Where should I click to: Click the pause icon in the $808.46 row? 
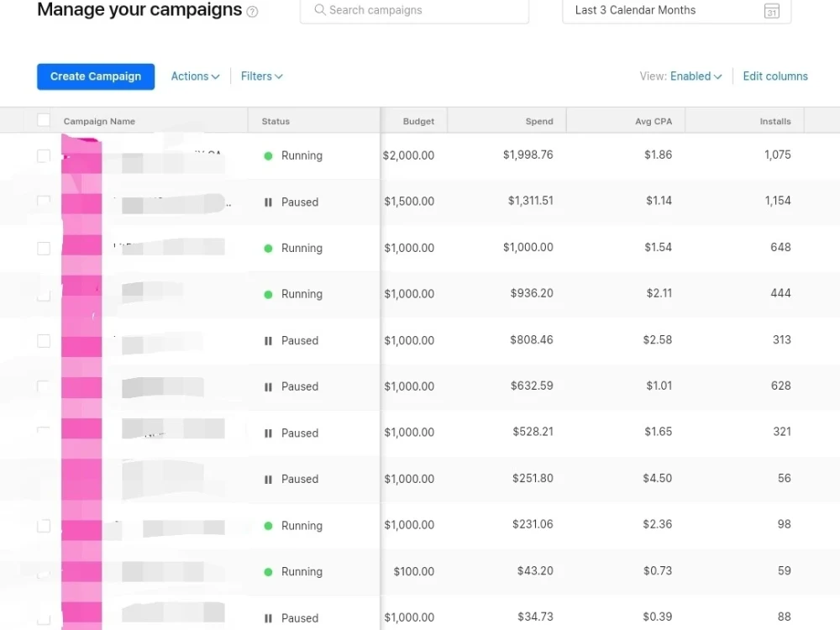coord(269,341)
